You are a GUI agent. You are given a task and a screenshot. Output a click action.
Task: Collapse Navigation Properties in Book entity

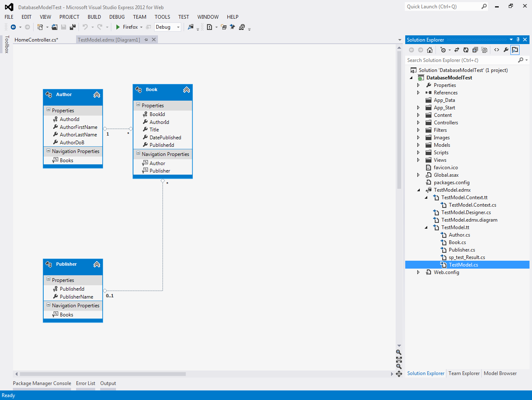(138, 154)
